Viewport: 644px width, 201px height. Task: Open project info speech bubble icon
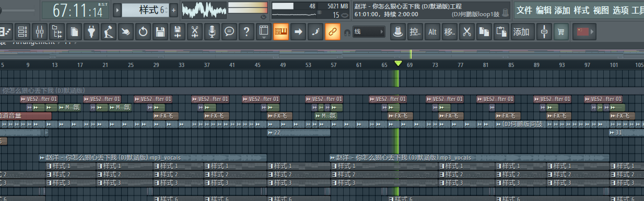[x=229, y=32]
